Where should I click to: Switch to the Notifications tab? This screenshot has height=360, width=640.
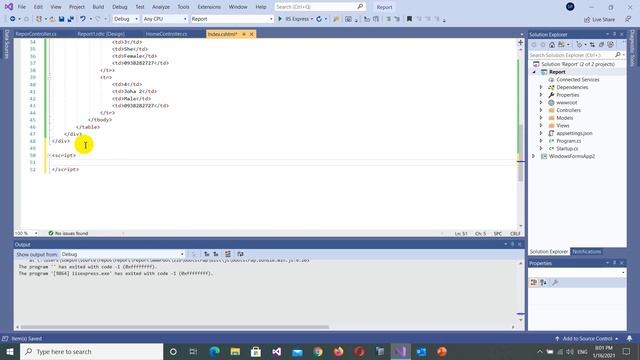[587, 252]
